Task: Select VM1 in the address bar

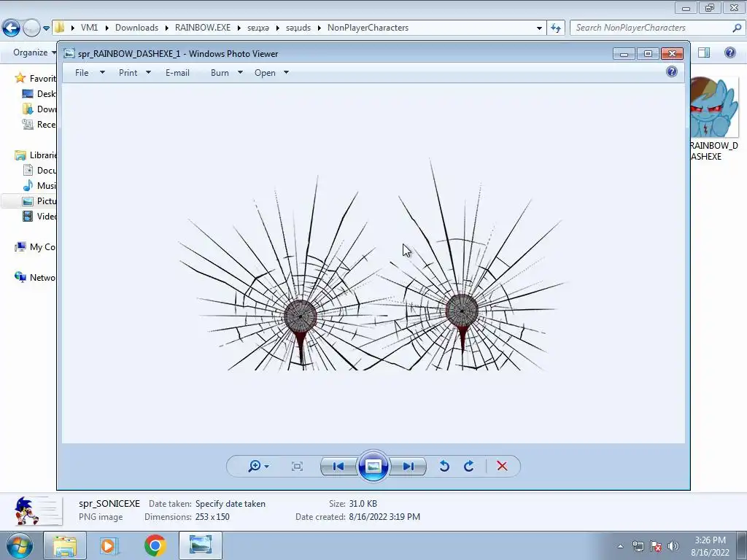Action: pyautogui.click(x=89, y=28)
